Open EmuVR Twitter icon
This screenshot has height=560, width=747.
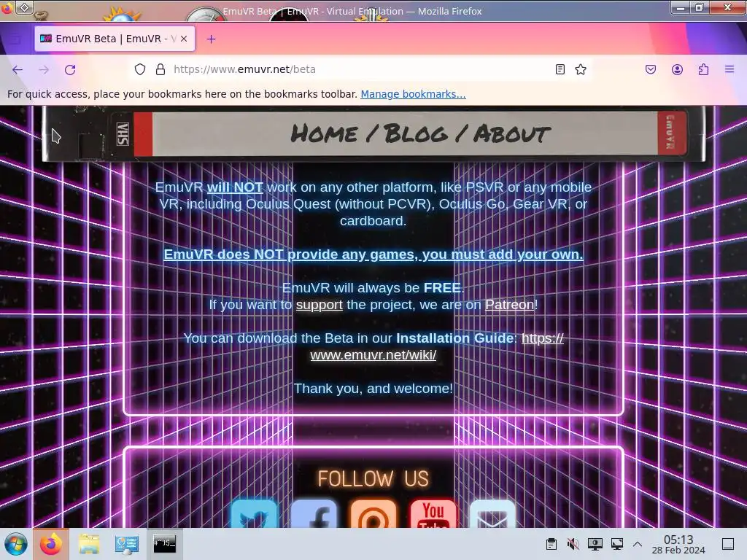(x=255, y=514)
